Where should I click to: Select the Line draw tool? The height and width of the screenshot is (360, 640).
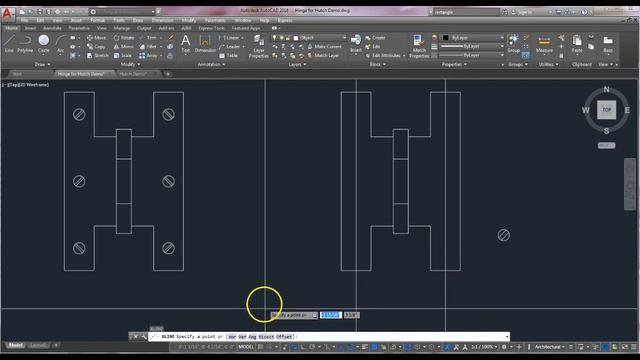[x=9, y=44]
